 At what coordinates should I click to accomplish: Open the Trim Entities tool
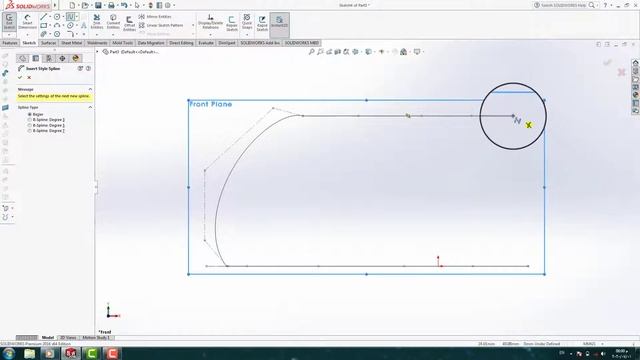[x=97, y=22]
